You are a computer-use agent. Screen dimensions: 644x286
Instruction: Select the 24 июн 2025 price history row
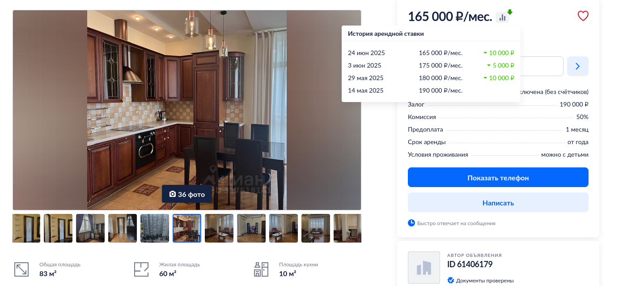click(x=431, y=53)
